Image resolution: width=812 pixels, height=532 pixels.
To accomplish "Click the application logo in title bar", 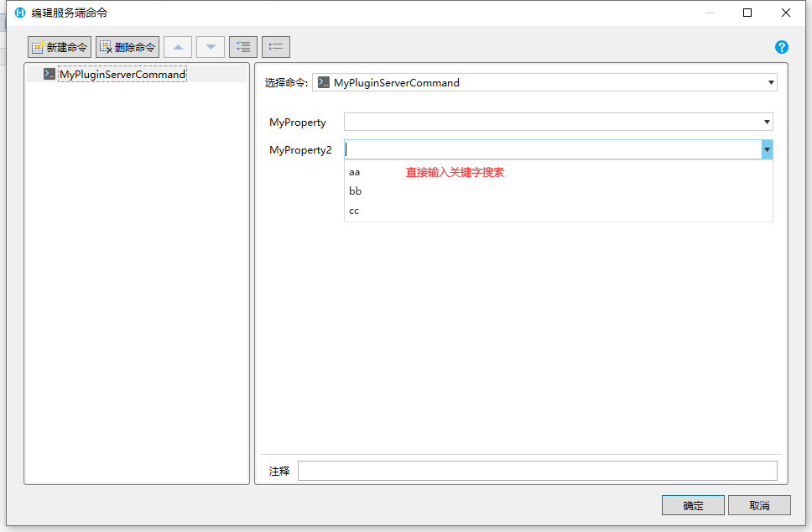I will point(19,13).
